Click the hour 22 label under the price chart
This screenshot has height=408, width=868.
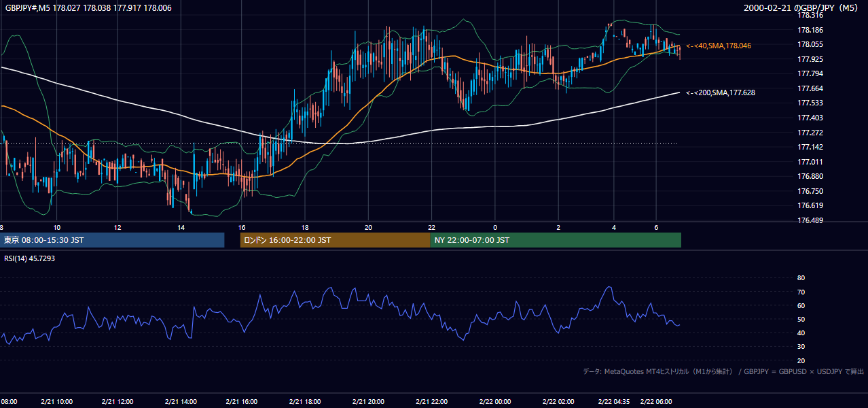click(x=431, y=227)
